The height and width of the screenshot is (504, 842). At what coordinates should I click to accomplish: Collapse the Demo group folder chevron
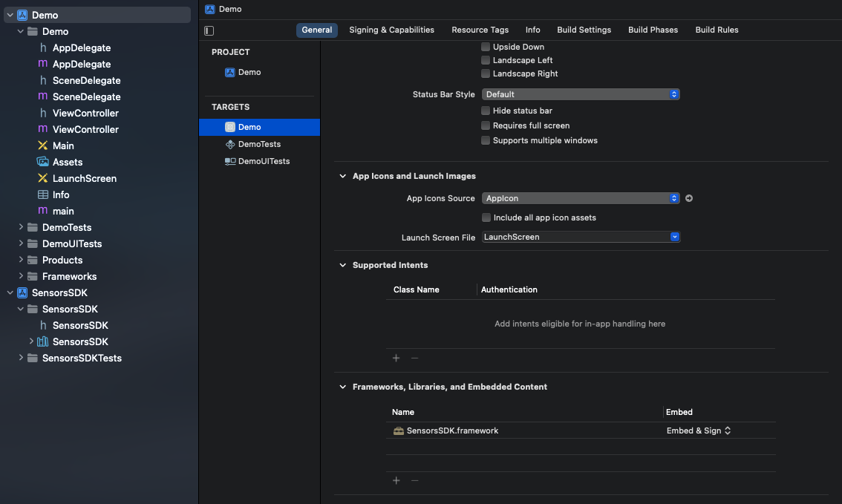click(20, 31)
